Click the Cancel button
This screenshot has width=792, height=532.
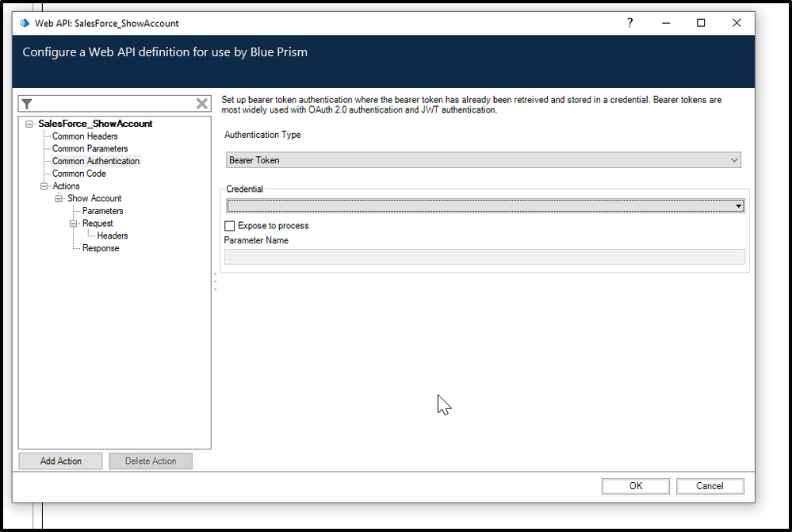click(x=710, y=486)
